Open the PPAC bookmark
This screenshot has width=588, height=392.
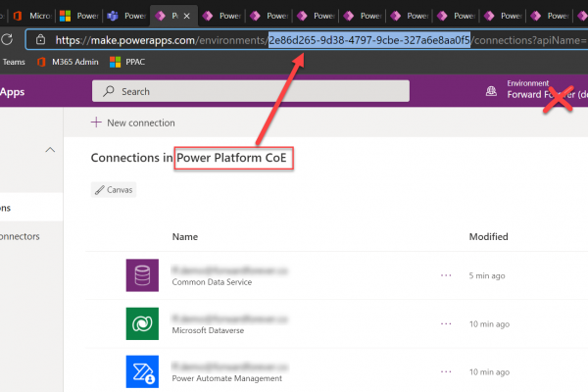(x=127, y=62)
